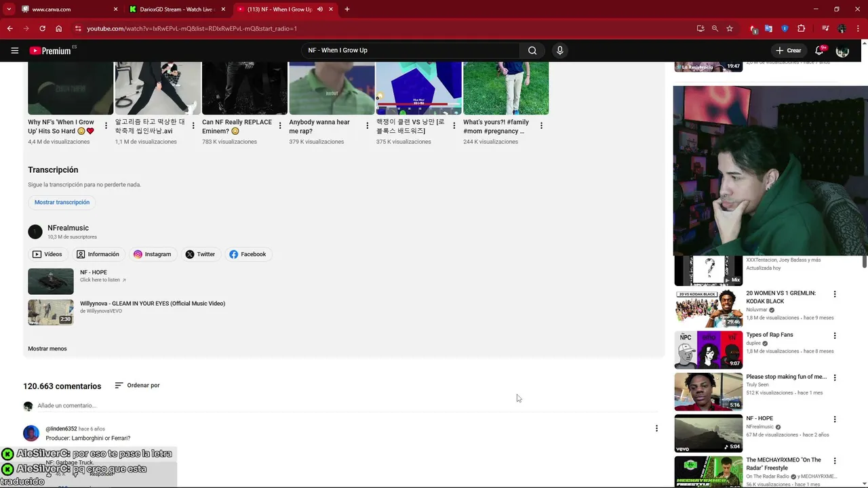The height and width of the screenshot is (488, 868).
Task: Collapse description with Mostrar menos
Action: click(47, 348)
